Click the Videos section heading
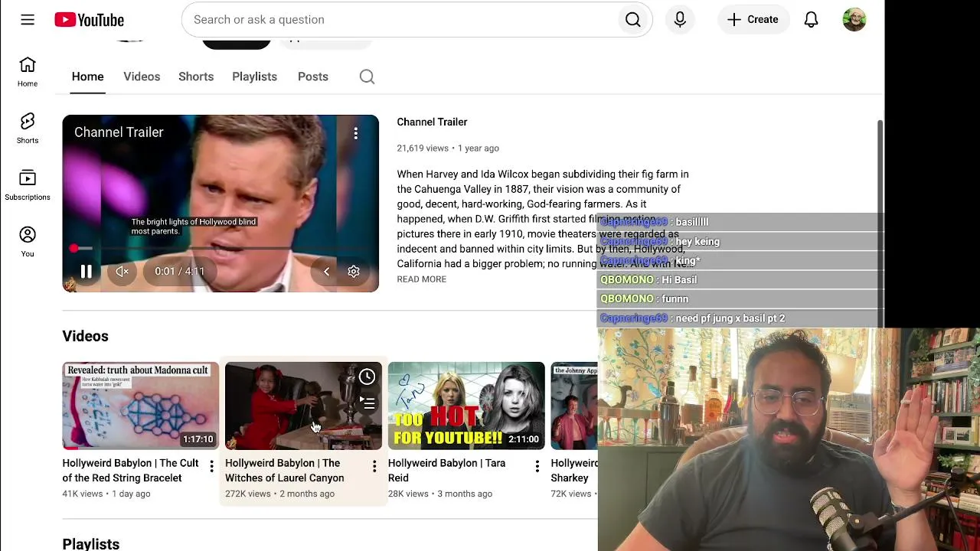 (x=86, y=336)
